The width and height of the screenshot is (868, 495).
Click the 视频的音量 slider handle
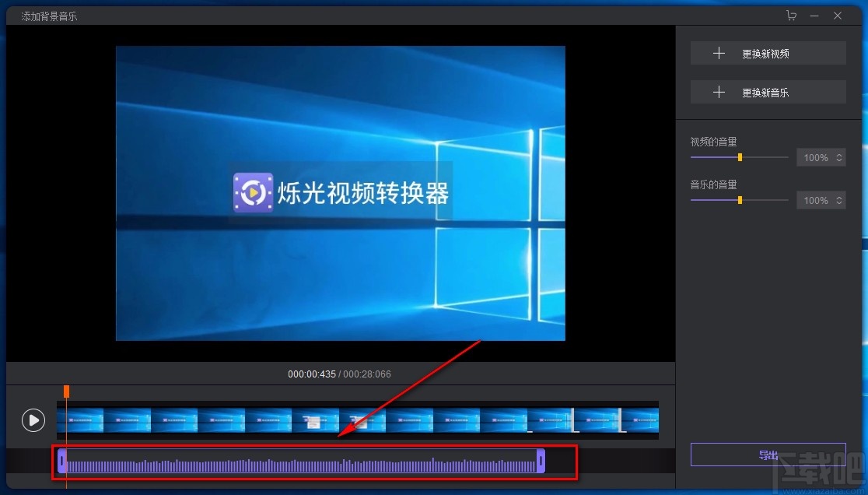coord(740,157)
